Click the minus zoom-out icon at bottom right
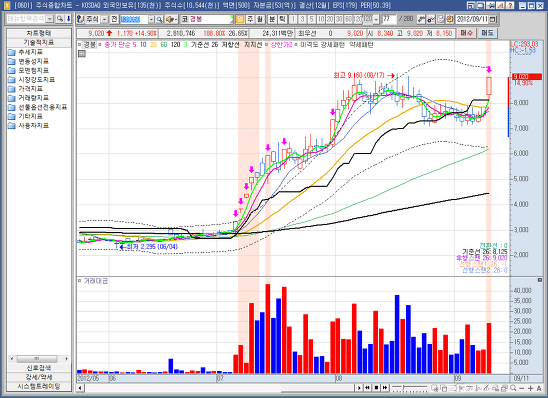 tap(522, 388)
